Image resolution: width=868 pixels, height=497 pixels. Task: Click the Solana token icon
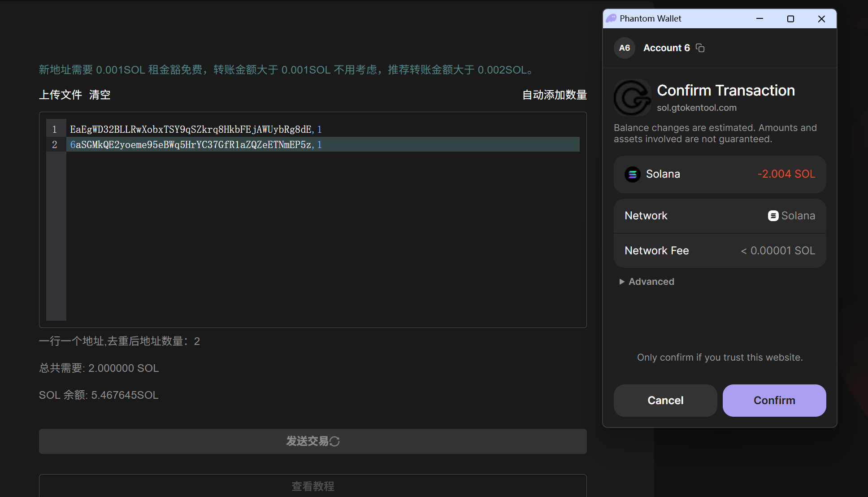[x=633, y=174]
